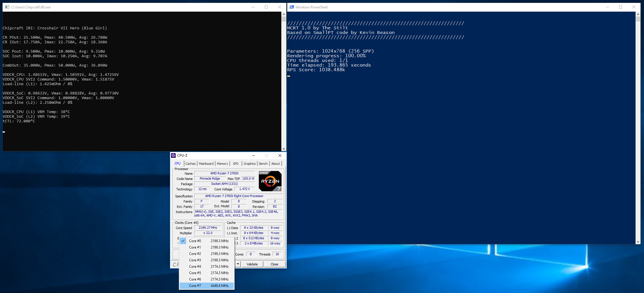Click the AMD Ryzen 7 logo in CPU-Z
Viewport: 644px width, 293px height.
coord(270,181)
